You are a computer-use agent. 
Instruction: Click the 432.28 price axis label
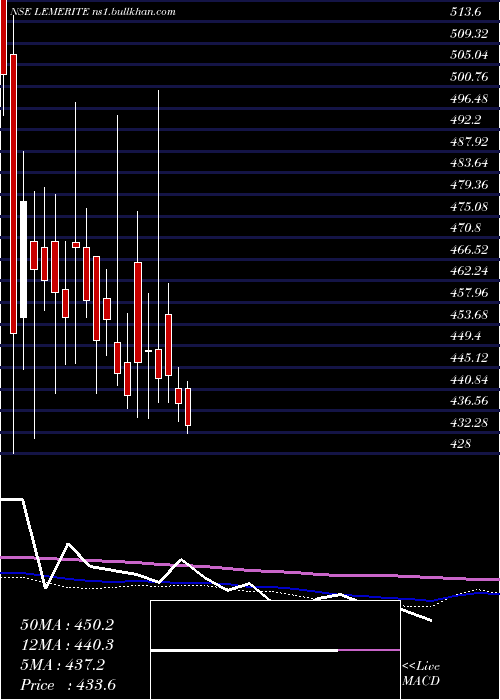pyautogui.click(x=469, y=423)
